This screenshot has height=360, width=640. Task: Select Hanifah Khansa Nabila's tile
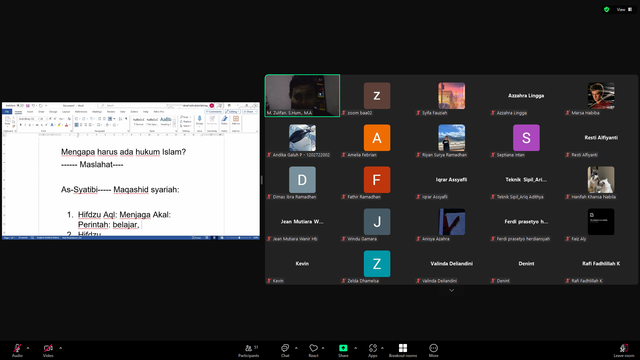[x=601, y=180]
